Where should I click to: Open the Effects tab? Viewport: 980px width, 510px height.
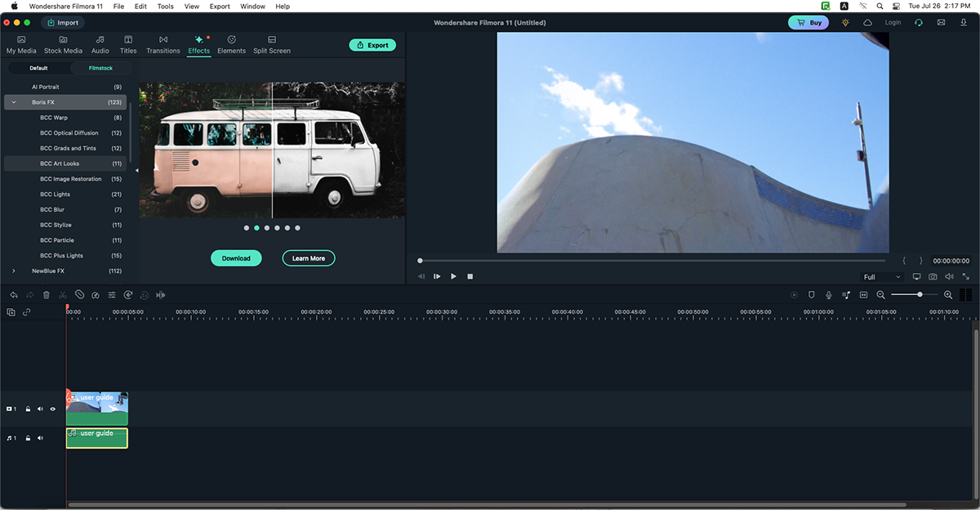click(198, 44)
